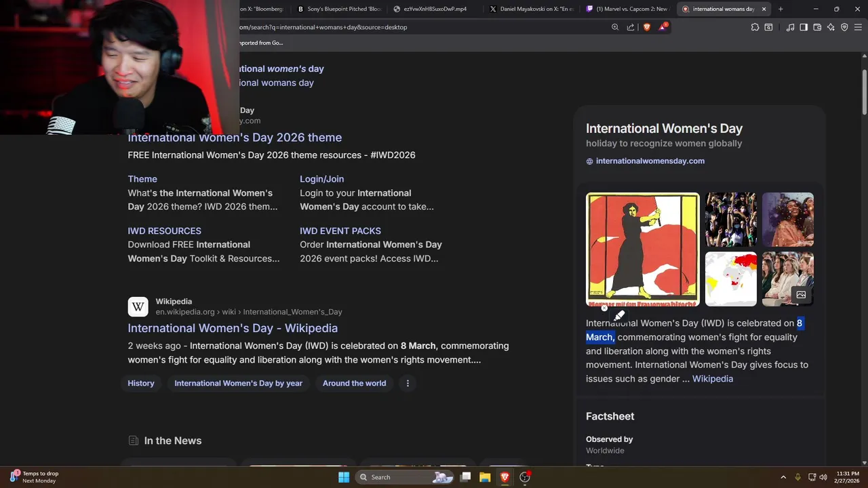Viewport: 868px width, 488px height.
Task: Click the Factsheet heading
Action: click(x=610, y=416)
